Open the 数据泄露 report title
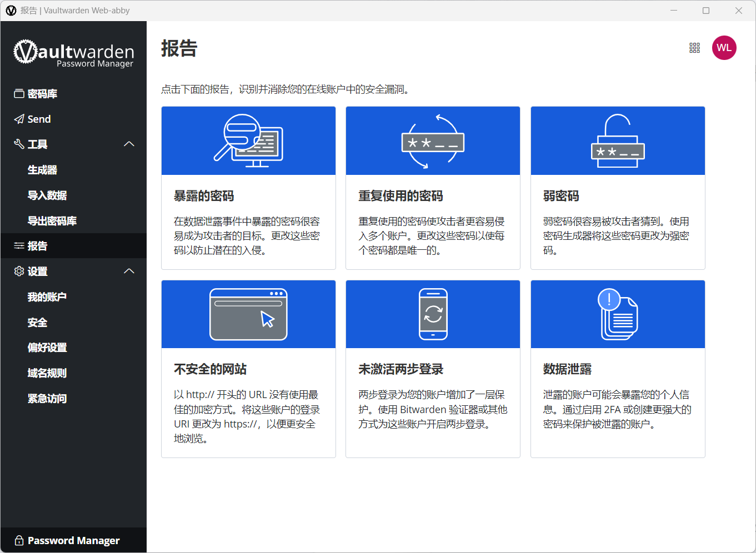This screenshot has width=756, height=553. [x=567, y=369]
